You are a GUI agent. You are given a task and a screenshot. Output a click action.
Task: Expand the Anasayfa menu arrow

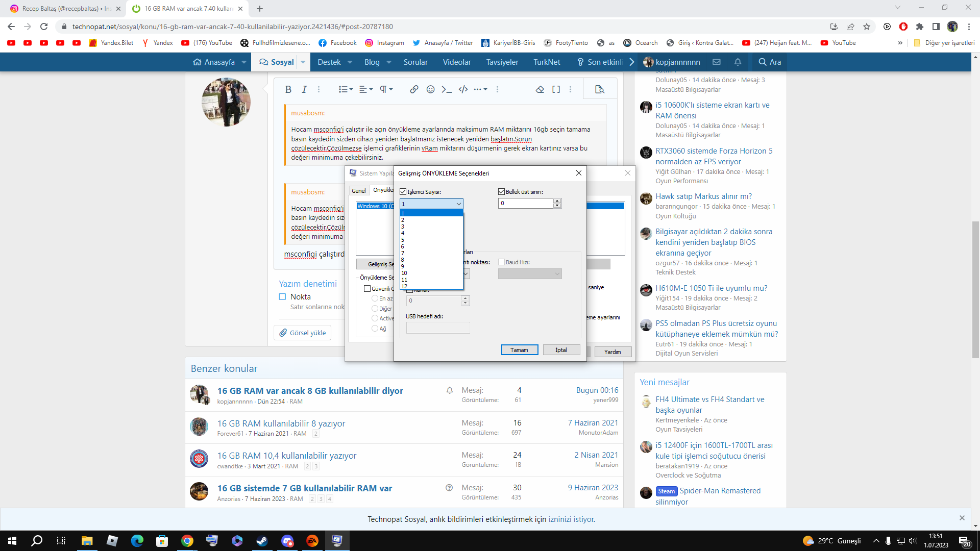244,62
